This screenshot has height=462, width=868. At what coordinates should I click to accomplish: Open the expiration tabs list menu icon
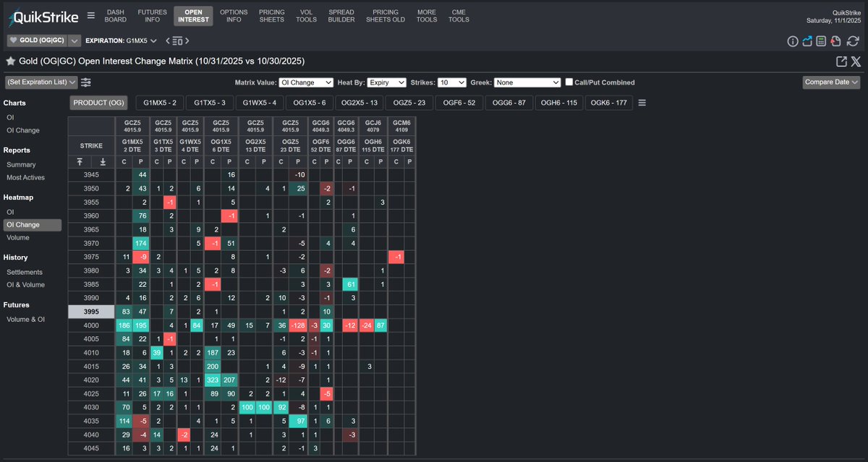coord(642,103)
